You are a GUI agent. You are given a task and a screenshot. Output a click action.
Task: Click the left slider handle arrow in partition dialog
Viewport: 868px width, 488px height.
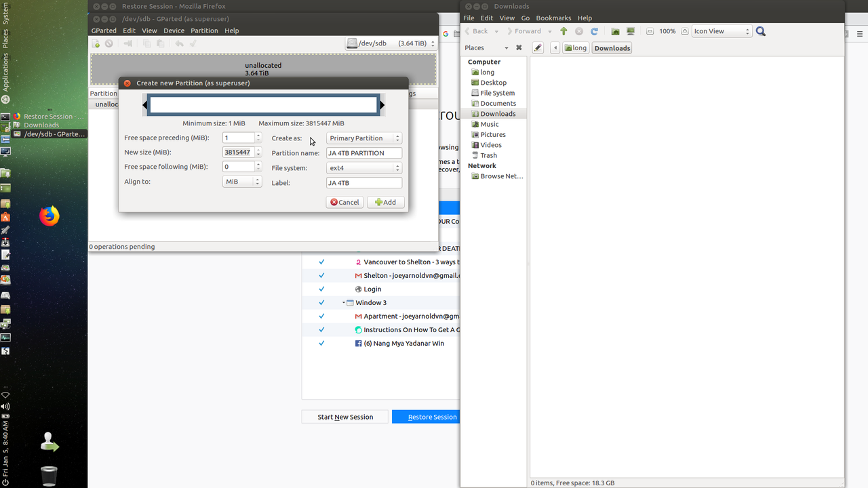(144, 105)
